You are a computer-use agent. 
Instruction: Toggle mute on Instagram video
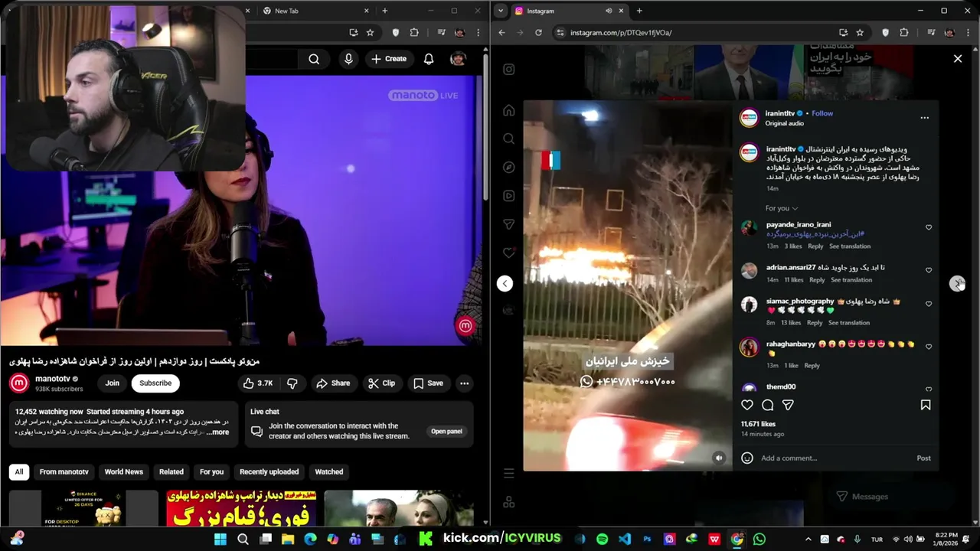click(718, 458)
